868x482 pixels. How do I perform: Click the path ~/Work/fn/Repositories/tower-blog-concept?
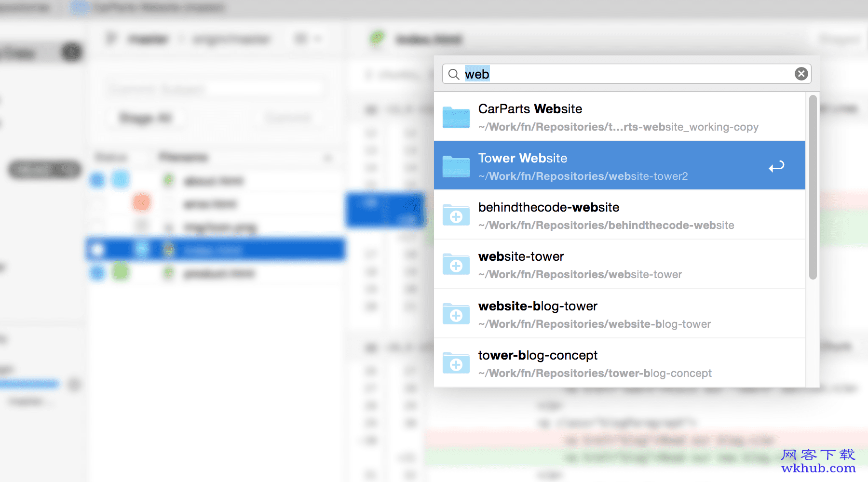[x=595, y=374]
